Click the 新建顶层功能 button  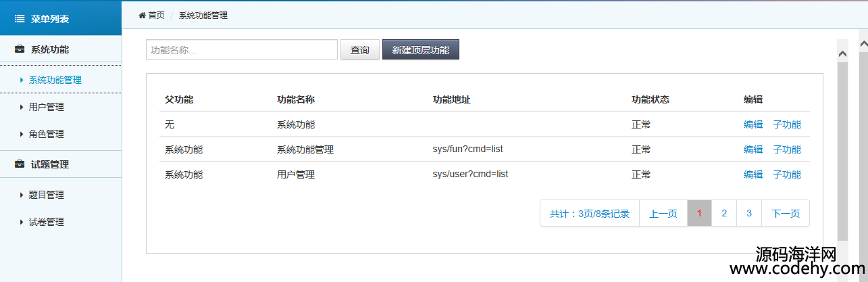(x=421, y=49)
